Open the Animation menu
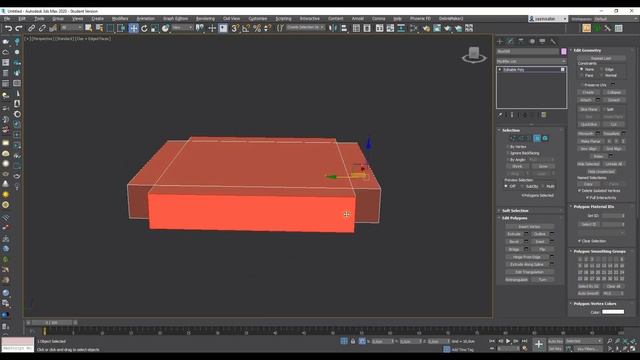 click(x=146, y=19)
